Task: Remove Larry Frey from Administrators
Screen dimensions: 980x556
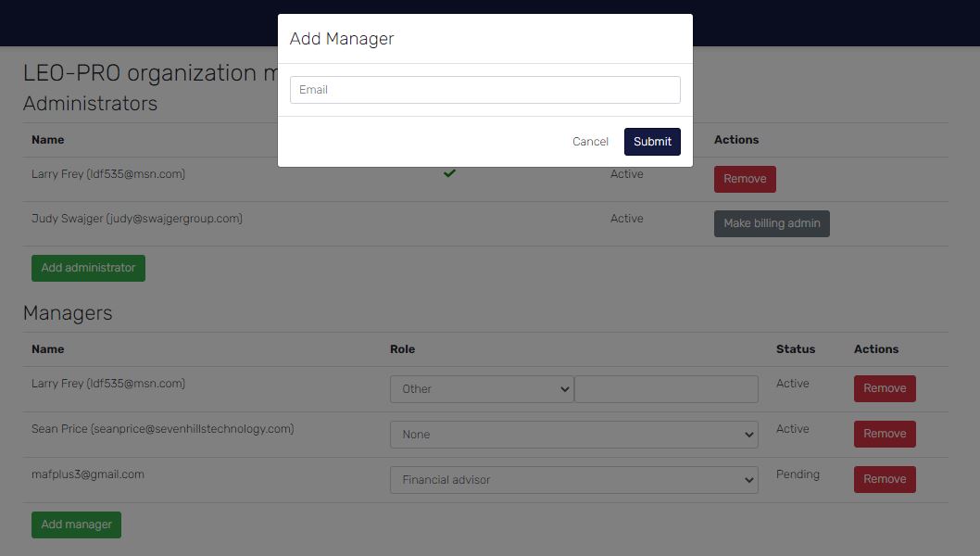Action: (x=745, y=178)
